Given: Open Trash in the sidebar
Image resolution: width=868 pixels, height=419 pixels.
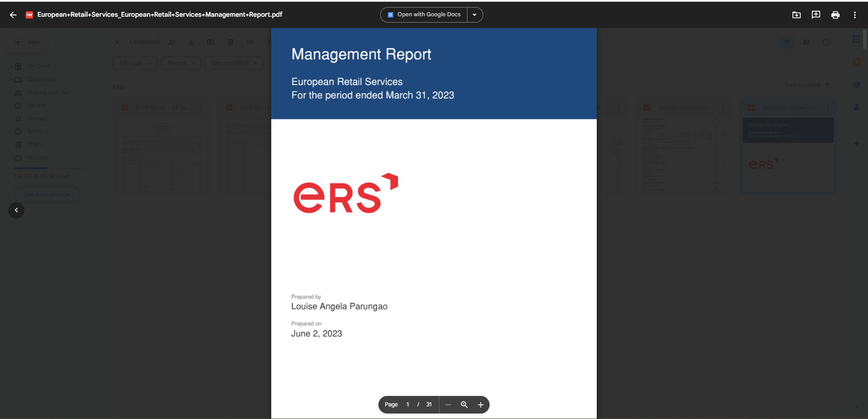Looking at the screenshot, I should (35, 144).
